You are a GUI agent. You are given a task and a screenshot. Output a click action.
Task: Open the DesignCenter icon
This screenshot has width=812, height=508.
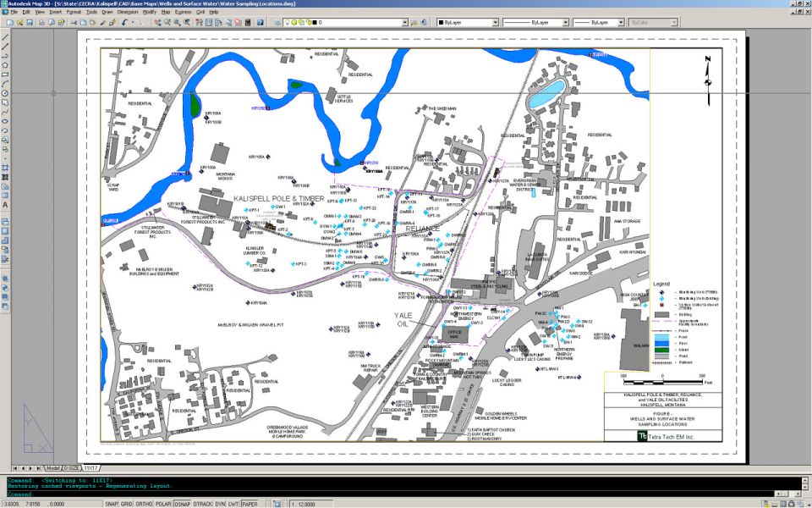pos(209,23)
